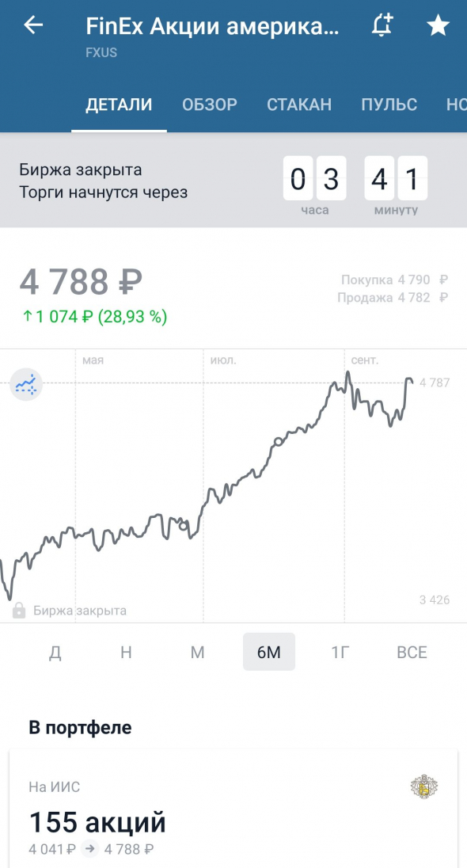Tap the first circle marker on chart line
467x868 pixels.
point(183,525)
